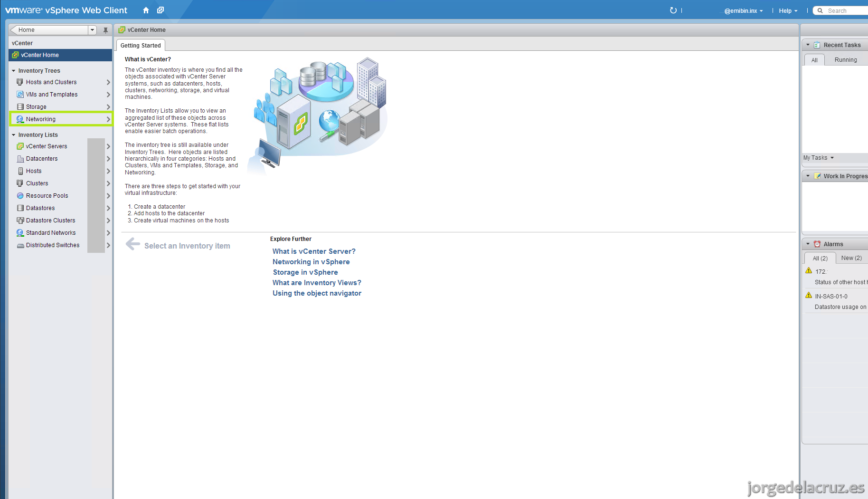Image resolution: width=868 pixels, height=499 pixels.
Task: Open the 'What is vCenter Server?' link
Action: [314, 251]
